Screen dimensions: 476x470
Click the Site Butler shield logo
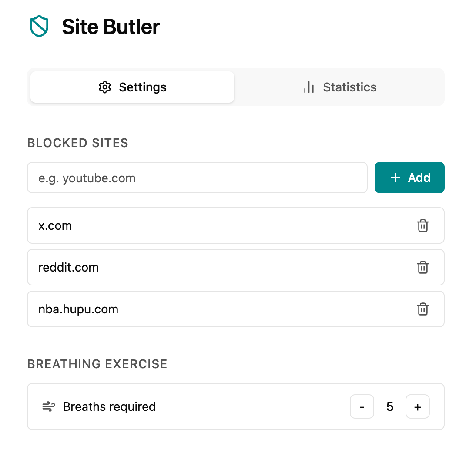point(39,26)
